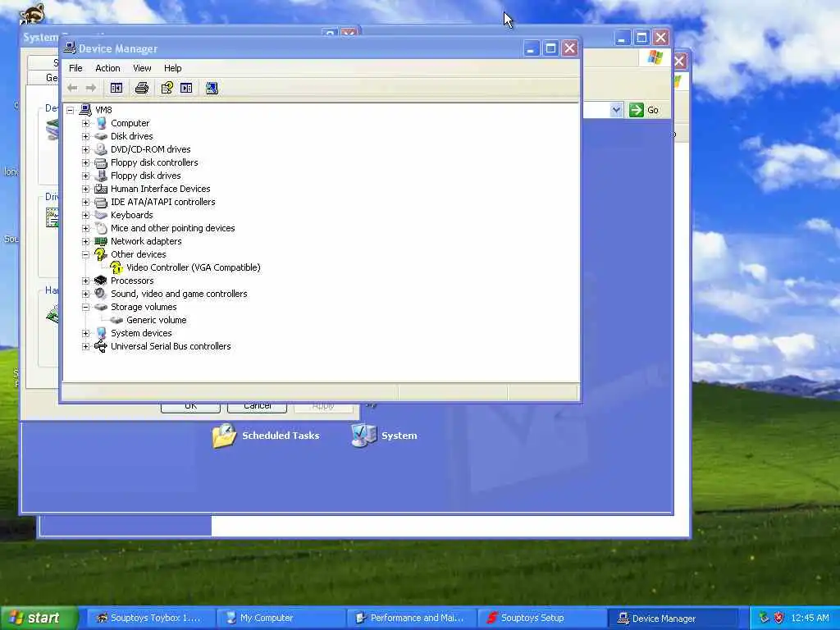Image resolution: width=840 pixels, height=630 pixels.
Task: Expand the Computer node
Action: [85, 123]
